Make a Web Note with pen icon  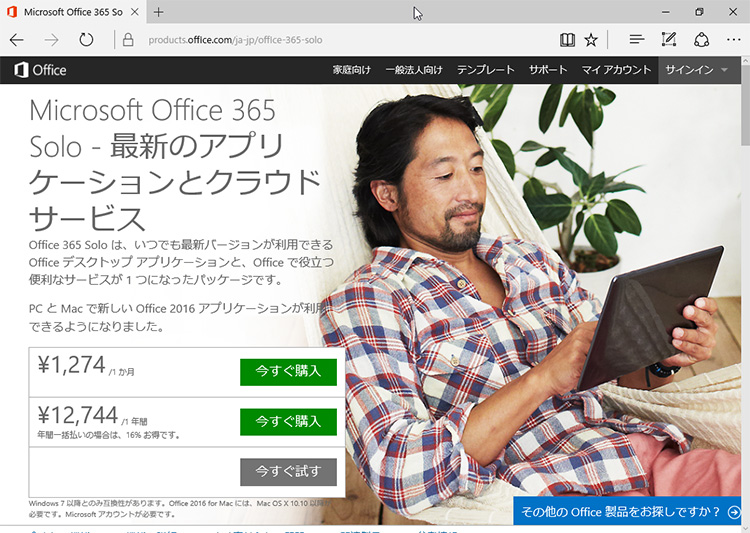(669, 39)
